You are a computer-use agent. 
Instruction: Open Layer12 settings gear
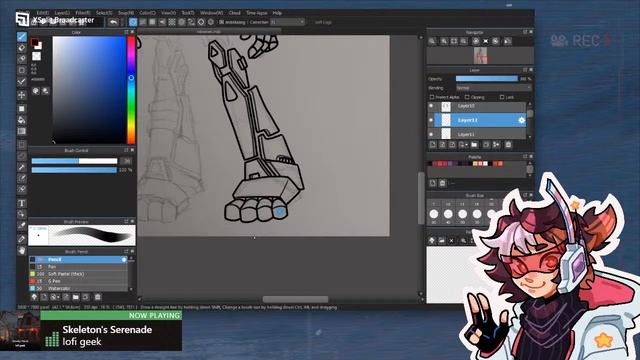(521, 120)
